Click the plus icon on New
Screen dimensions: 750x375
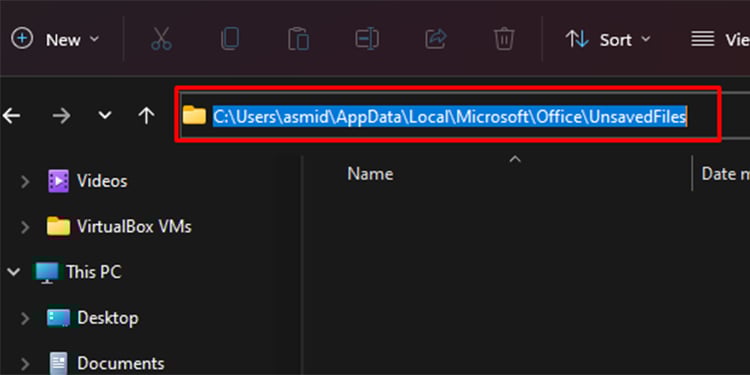coord(22,38)
